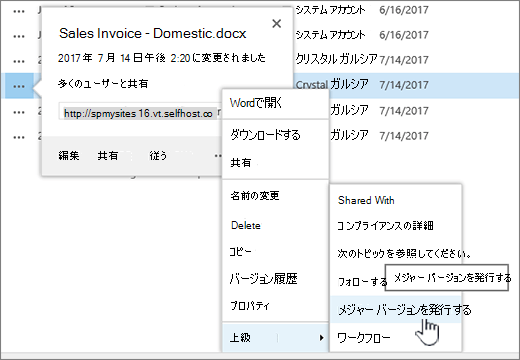Select Shared With in submenu

(366, 200)
